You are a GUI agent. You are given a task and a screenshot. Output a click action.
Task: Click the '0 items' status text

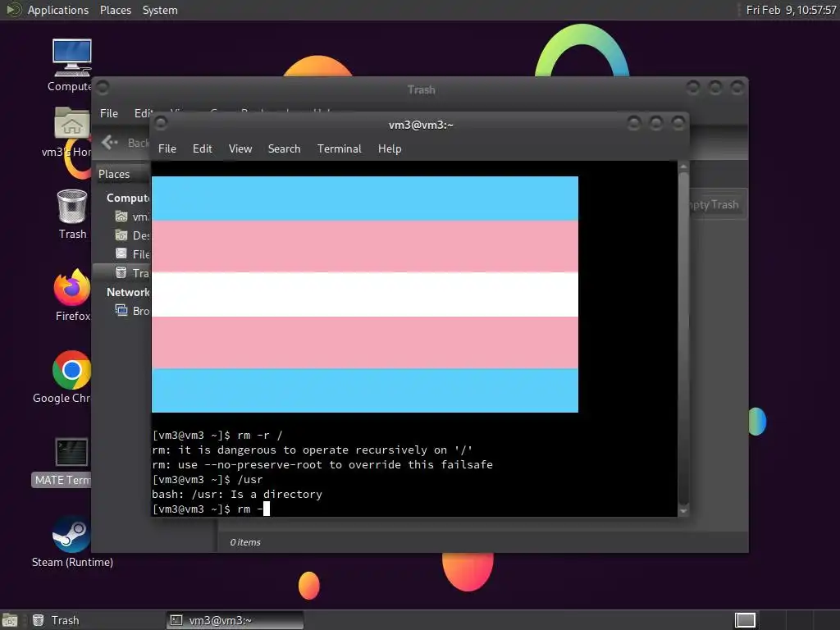click(x=245, y=542)
